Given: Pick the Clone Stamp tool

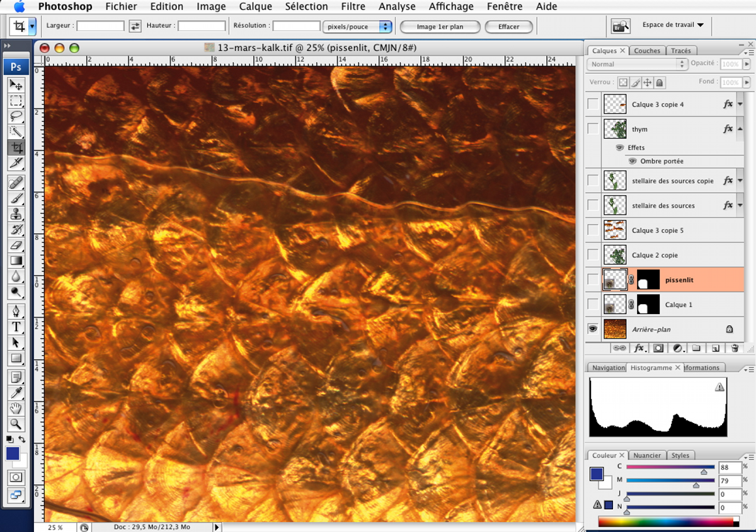Looking at the screenshot, I should tap(16, 214).
